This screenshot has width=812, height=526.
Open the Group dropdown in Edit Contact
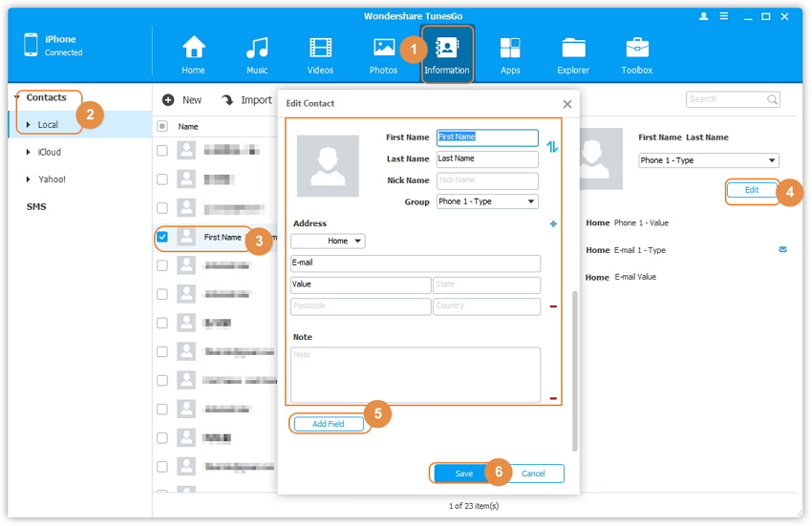[487, 201]
